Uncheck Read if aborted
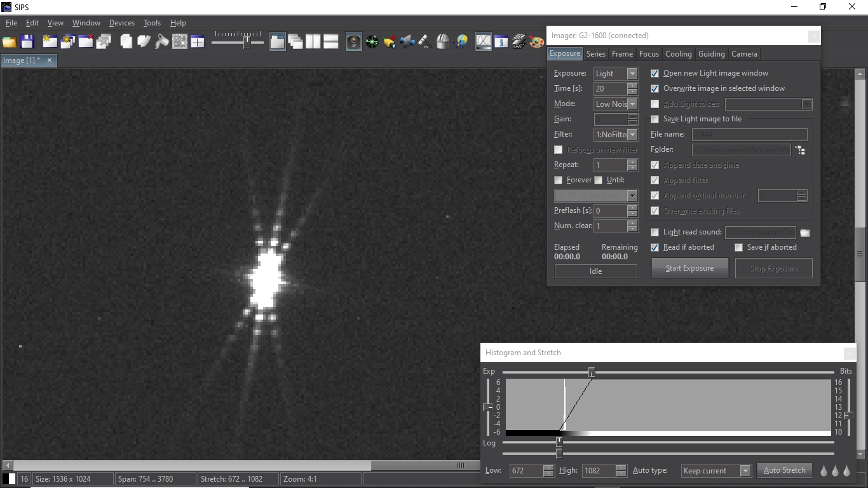The image size is (868, 488). coord(654,247)
